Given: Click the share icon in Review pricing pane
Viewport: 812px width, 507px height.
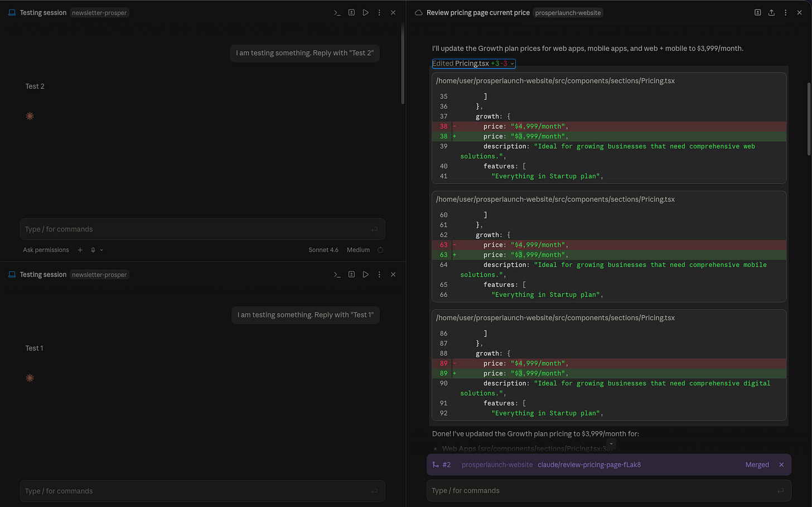Looking at the screenshot, I should coord(771,12).
